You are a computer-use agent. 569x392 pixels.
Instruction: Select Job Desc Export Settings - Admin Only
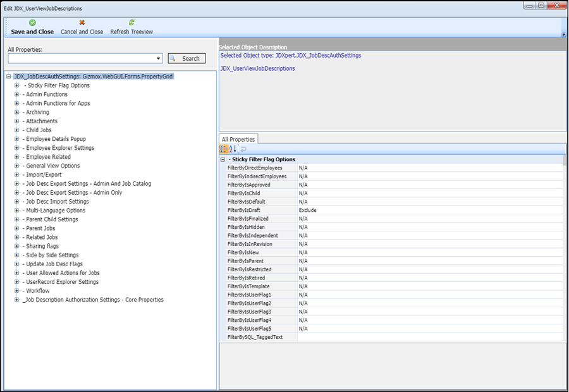pyautogui.click(x=73, y=192)
